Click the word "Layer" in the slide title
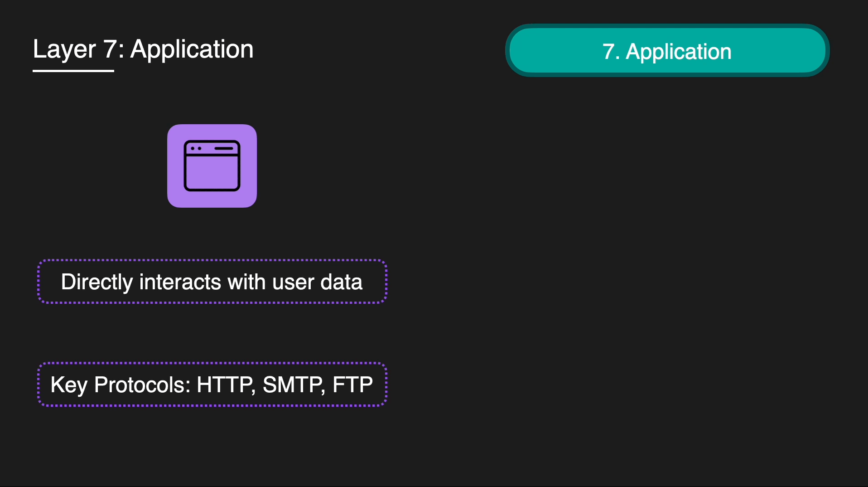This screenshot has width=868, height=487. point(64,49)
